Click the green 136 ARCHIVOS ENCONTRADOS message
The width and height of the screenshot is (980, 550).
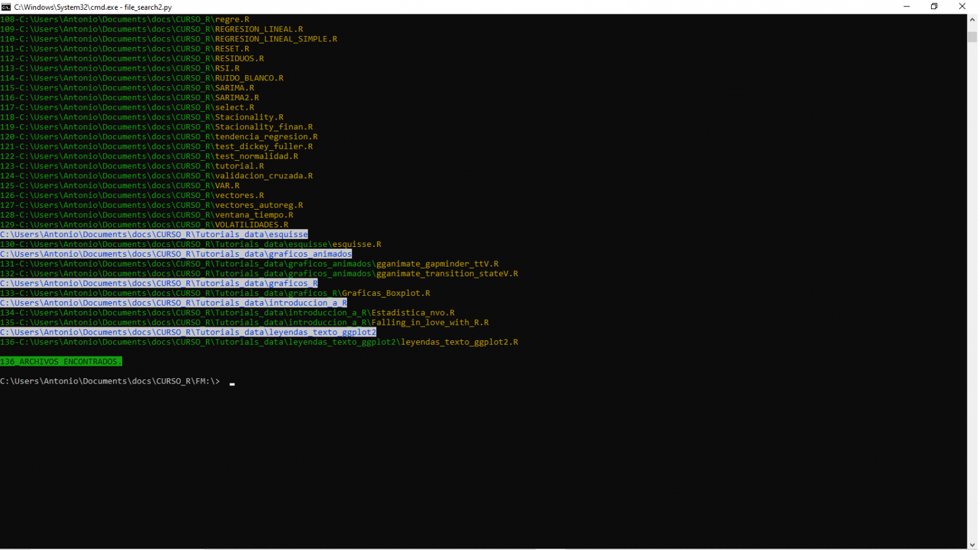pyautogui.click(x=61, y=363)
